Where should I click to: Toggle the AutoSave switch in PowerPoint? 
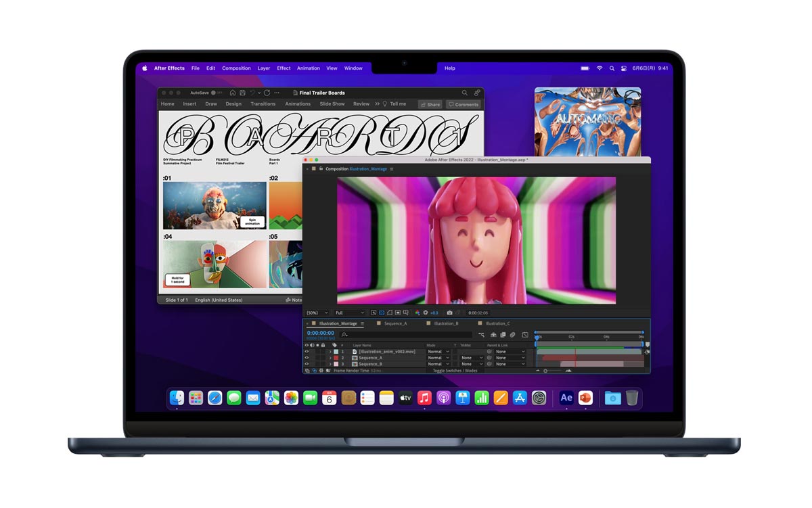tap(215, 93)
